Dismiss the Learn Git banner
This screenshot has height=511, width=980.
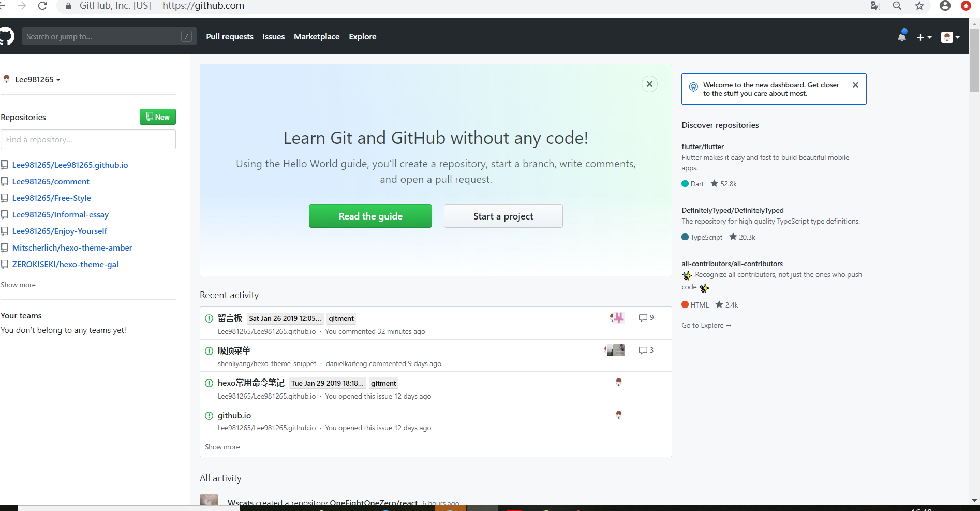(649, 84)
